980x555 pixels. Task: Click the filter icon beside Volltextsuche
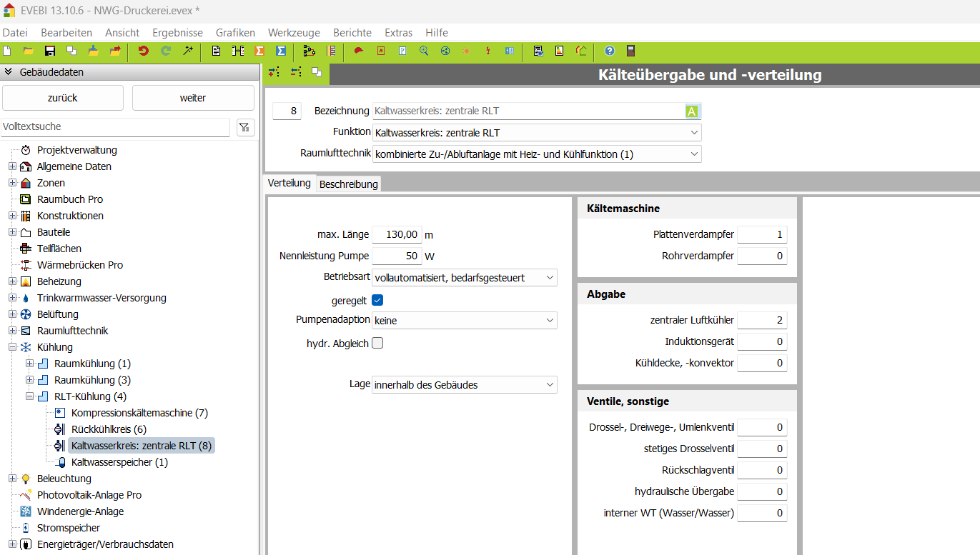[245, 127]
